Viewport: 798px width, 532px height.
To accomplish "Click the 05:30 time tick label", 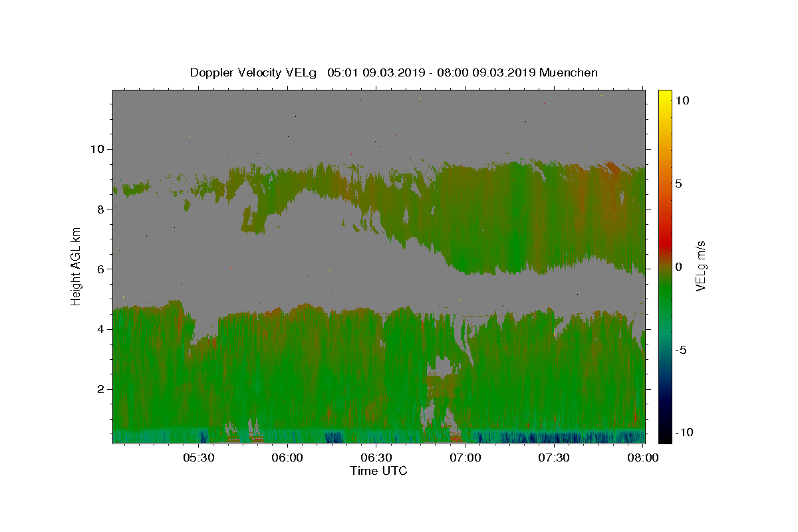I will [199, 458].
